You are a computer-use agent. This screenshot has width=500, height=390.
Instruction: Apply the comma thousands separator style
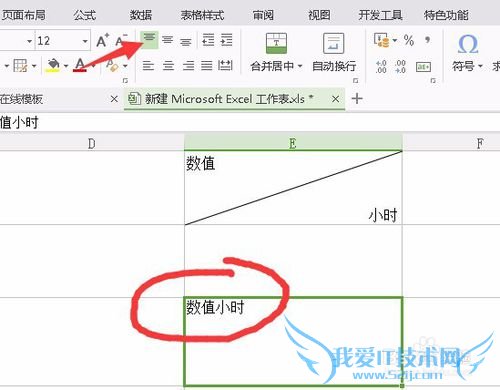pos(428,40)
